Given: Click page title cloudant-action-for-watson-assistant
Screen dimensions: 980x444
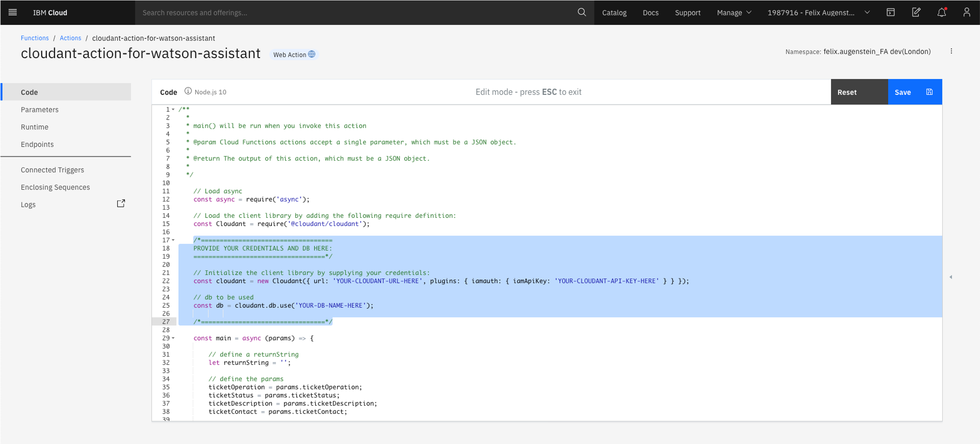Looking at the screenshot, I should click(x=141, y=53).
